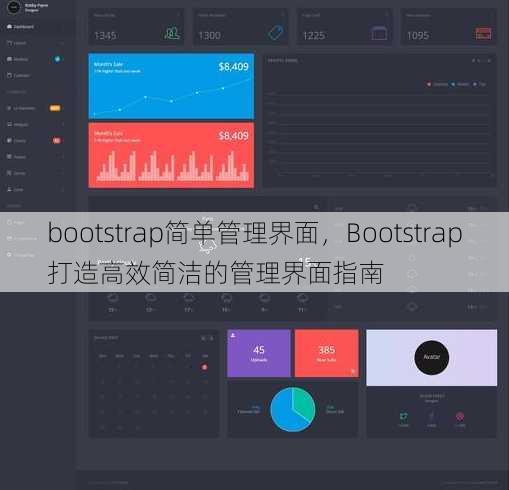
Task: Click the pink icon under the profile name
Action: pyautogui.click(x=460, y=416)
